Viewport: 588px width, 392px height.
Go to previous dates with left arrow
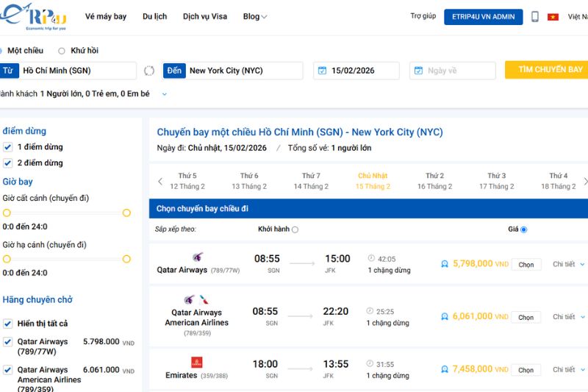pyautogui.click(x=160, y=182)
